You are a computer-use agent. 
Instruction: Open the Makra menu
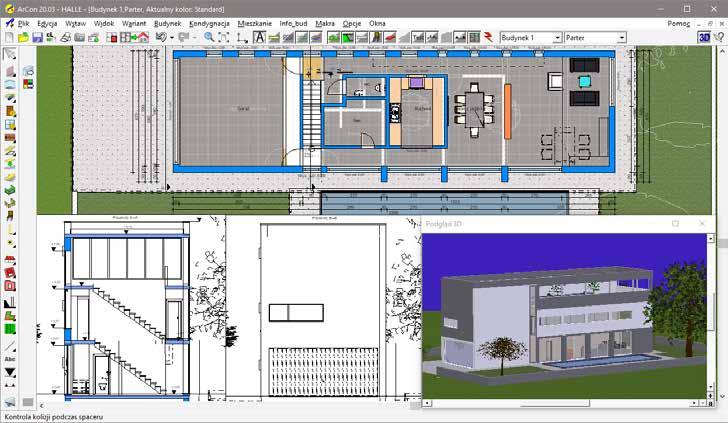click(x=325, y=23)
